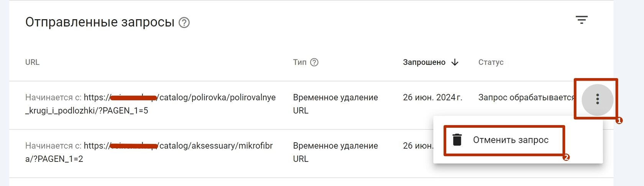Image resolution: width=644 pixels, height=186 pixels.
Task: Open the filter icon for sent requests
Action: point(582,20)
